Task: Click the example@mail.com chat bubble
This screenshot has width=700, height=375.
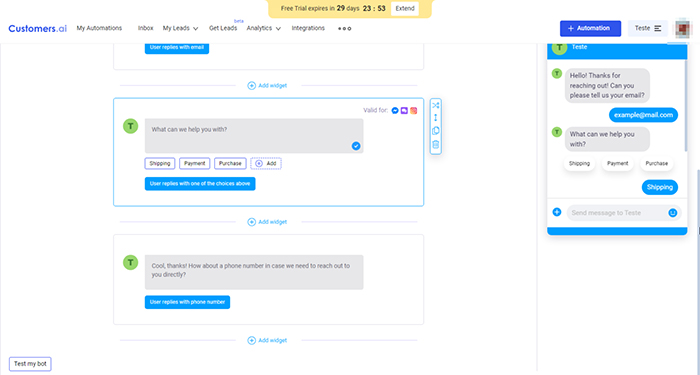Action: (x=643, y=115)
